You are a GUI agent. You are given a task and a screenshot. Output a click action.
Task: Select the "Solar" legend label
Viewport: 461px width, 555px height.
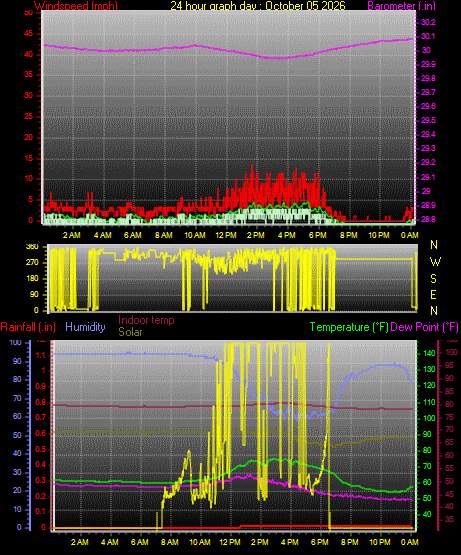point(130,332)
